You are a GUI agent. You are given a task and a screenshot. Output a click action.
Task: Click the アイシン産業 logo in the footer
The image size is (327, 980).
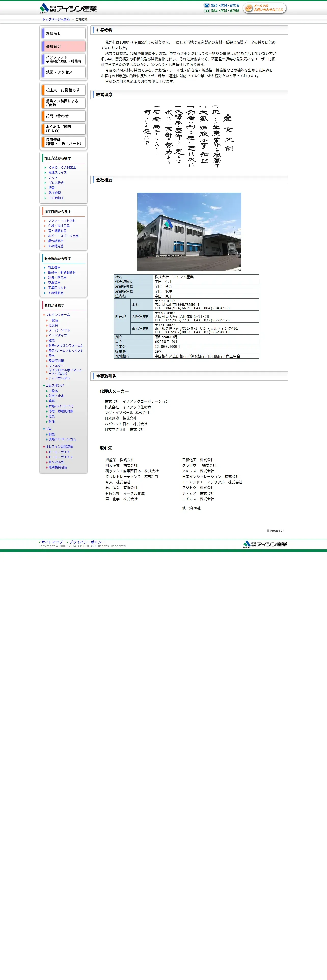(x=265, y=544)
